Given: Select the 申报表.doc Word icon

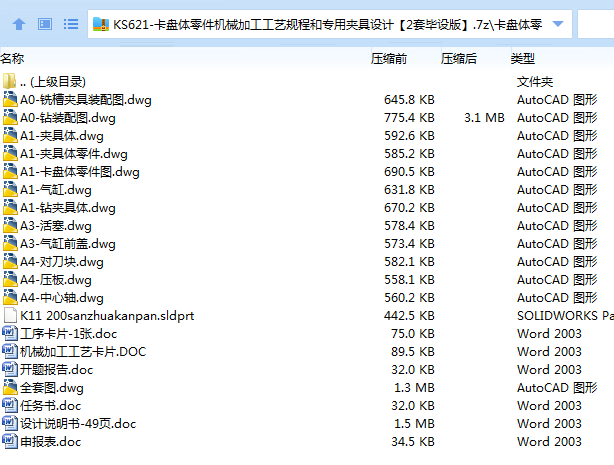Looking at the screenshot, I should [x=10, y=441].
